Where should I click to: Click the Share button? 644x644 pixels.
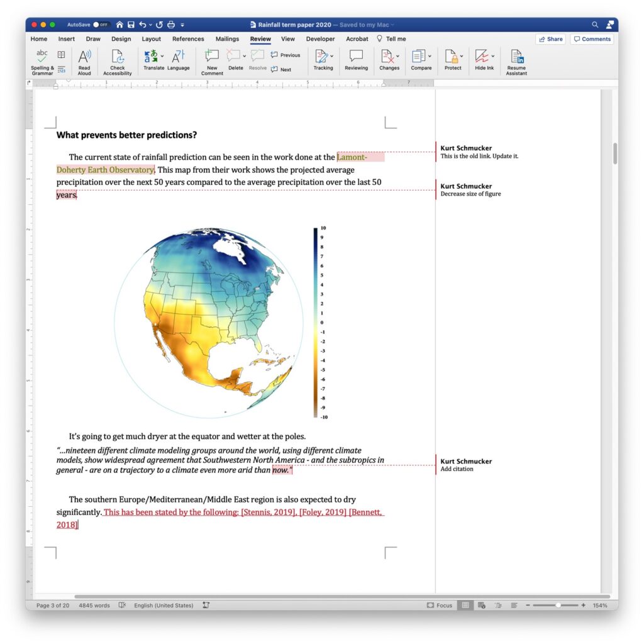[551, 39]
